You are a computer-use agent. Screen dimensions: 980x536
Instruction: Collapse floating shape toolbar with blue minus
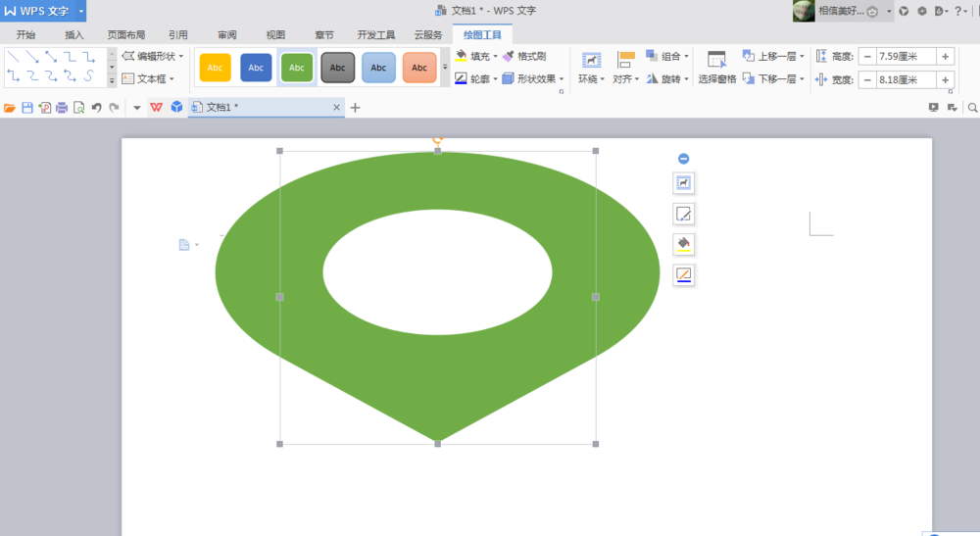683,159
